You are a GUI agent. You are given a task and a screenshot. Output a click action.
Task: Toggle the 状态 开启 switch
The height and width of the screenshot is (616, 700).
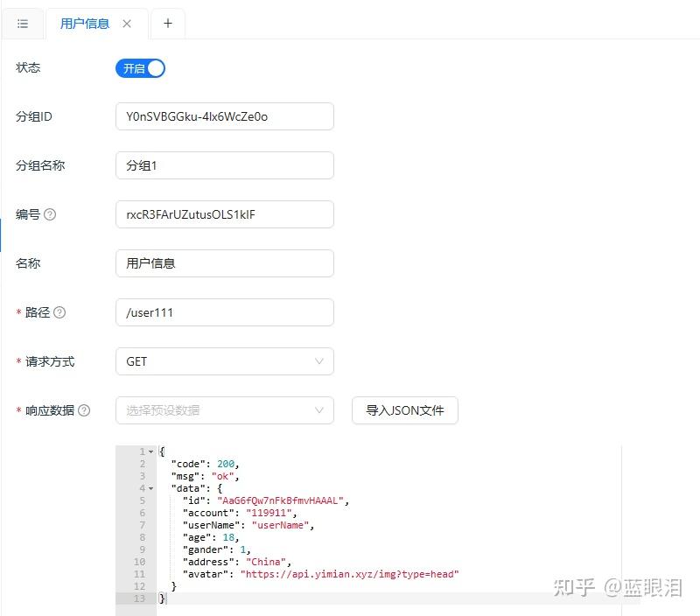click(x=140, y=68)
